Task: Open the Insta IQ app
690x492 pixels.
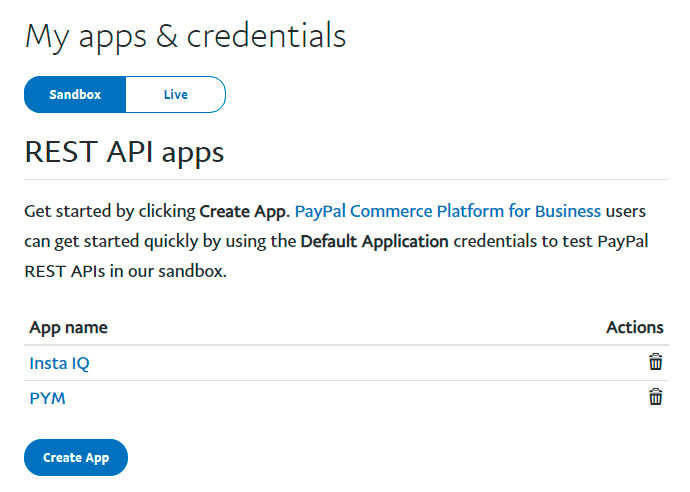Action: (59, 363)
